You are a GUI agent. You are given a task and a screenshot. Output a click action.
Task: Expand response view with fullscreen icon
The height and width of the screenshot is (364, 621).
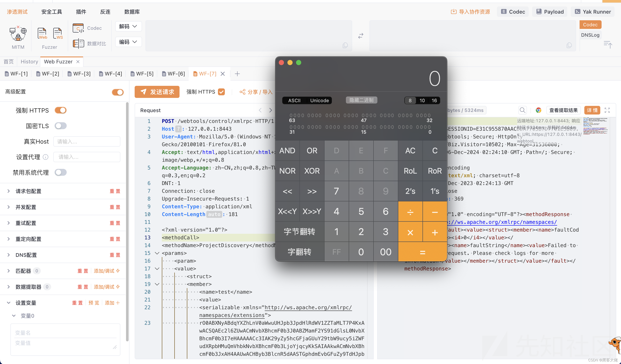[x=607, y=110]
